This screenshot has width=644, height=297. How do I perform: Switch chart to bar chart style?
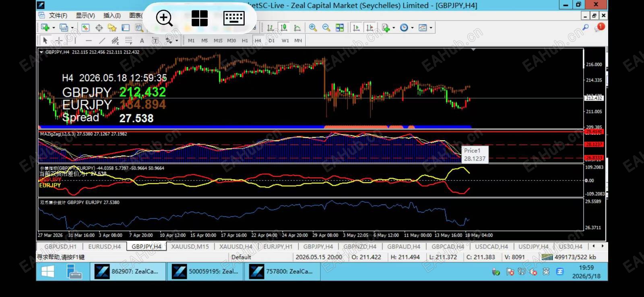(x=270, y=27)
